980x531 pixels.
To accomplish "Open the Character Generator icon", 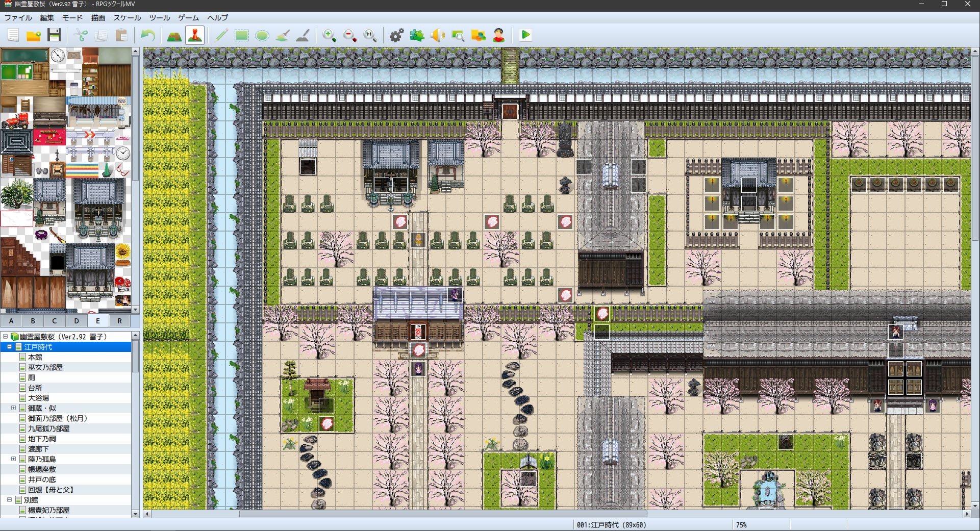I will click(x=499, y=35).
